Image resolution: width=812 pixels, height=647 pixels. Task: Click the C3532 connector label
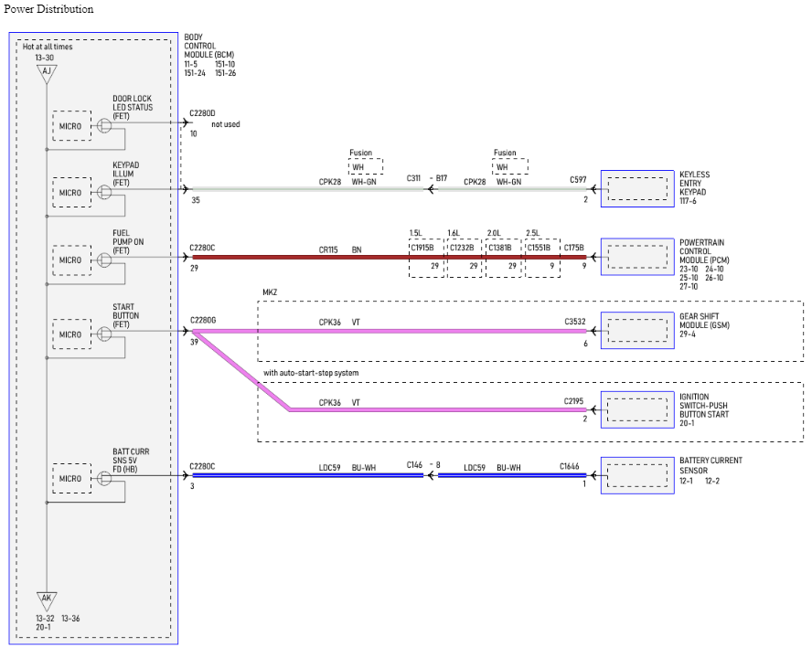(575, 322)
